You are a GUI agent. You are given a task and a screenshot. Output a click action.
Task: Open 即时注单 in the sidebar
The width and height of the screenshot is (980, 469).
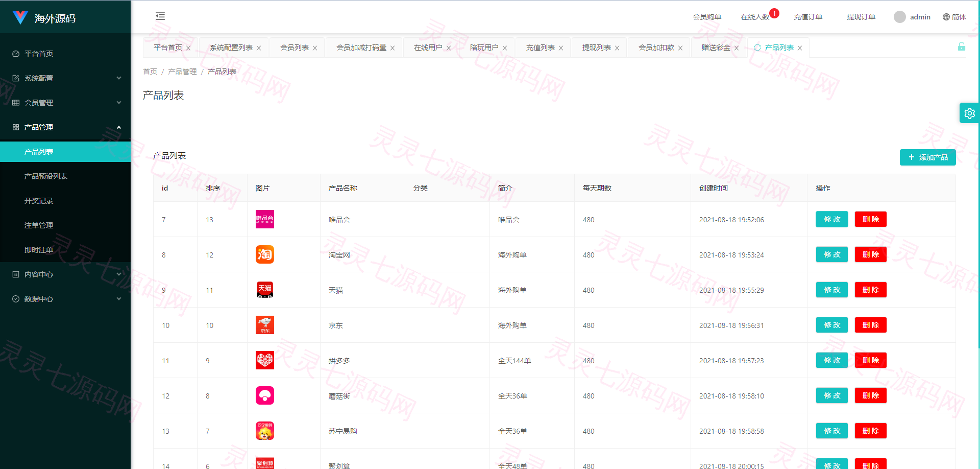[65, 250]
